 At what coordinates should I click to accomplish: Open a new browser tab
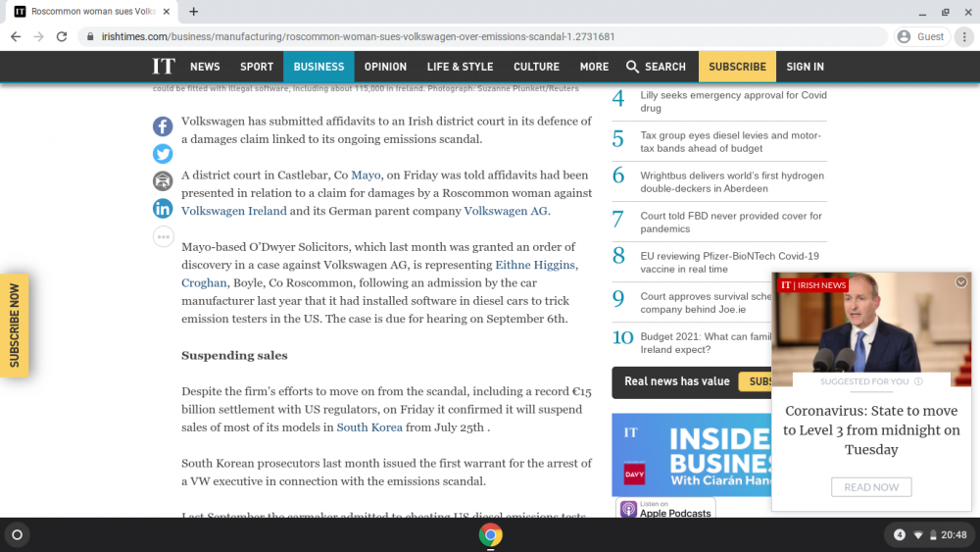[x=194, y=11]
